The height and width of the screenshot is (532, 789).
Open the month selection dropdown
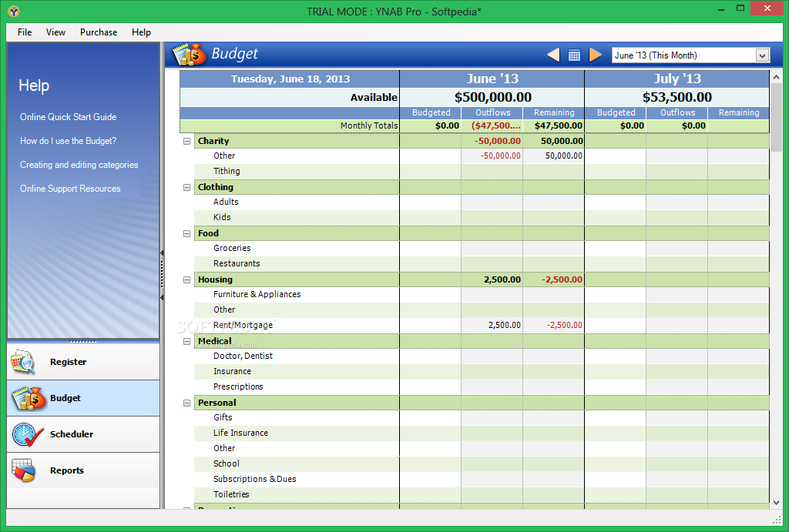click(x=762, y=55)
